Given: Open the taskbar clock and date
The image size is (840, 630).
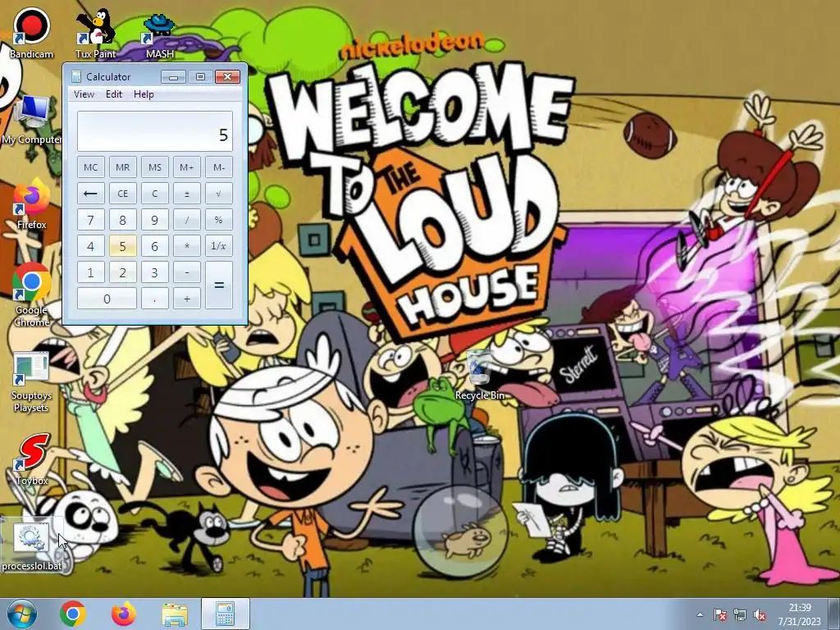Looking at the screenshot, I should coord(799,614).
